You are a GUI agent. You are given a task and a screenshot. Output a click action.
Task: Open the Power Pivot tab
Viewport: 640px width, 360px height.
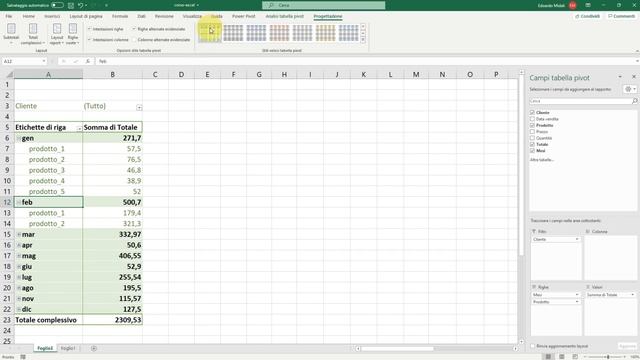click(x=244, y=16)
